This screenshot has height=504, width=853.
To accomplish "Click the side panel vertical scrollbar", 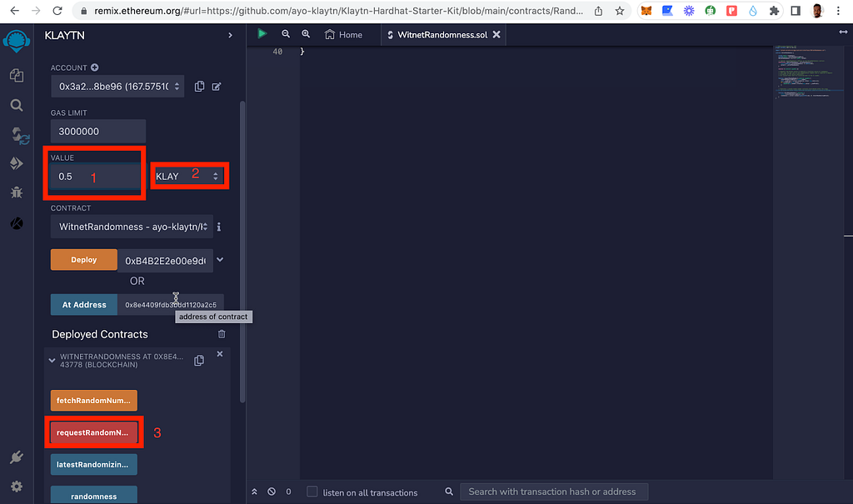I will point(242,251).
